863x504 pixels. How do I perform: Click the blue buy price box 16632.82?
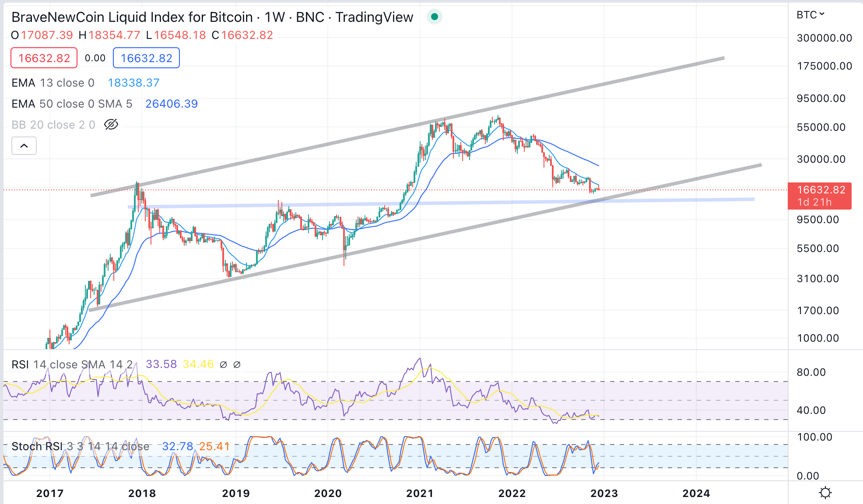[146, 58]
